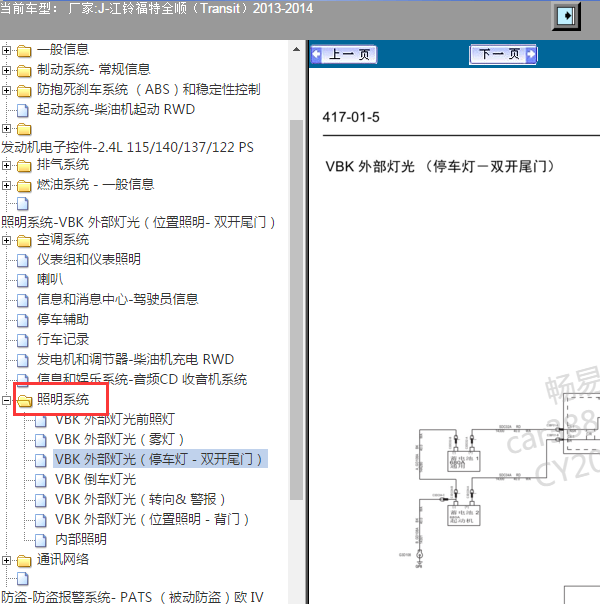600x604 pixels.
Task: Click page icon beside 发电机和调节器
Action: coord(23,361)
